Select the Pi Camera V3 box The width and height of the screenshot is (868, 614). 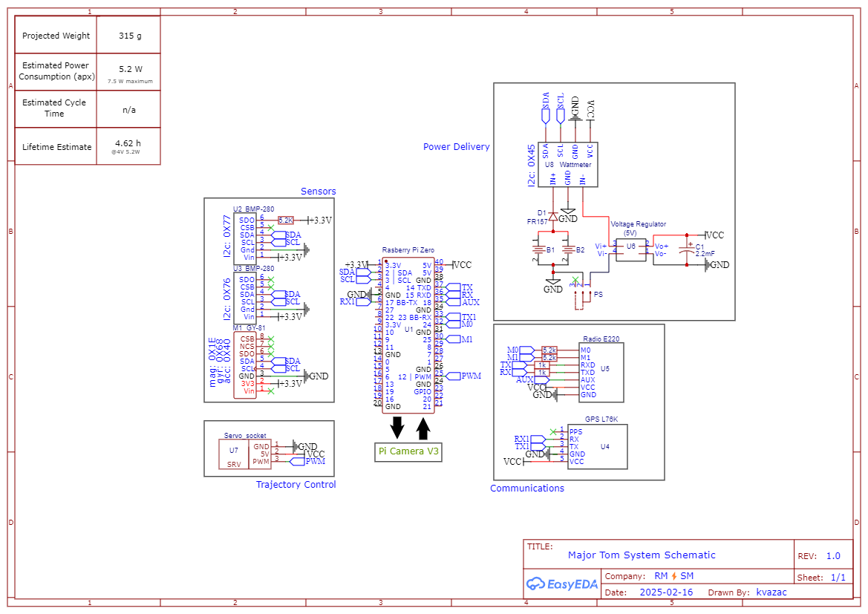pos(408,452)
